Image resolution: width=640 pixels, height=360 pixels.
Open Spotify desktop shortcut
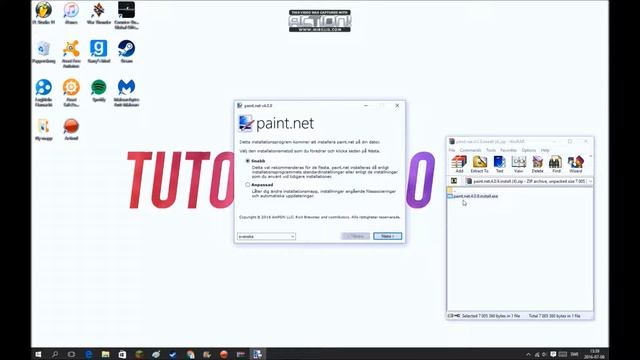(99, 91)
